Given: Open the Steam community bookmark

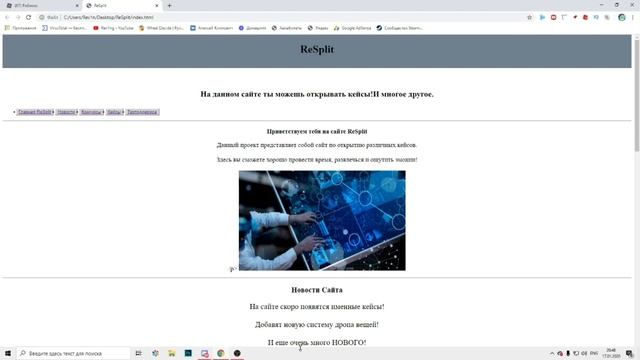Looking at the screenshot, I should (x=399, y=28).
